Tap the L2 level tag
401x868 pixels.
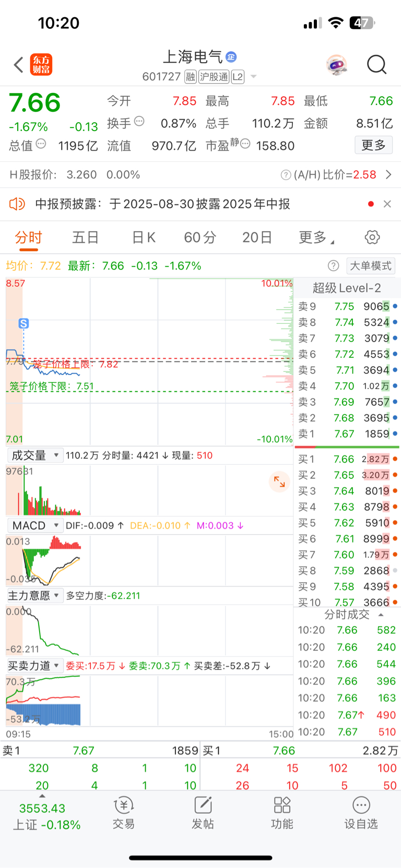(x=238, y=77)
